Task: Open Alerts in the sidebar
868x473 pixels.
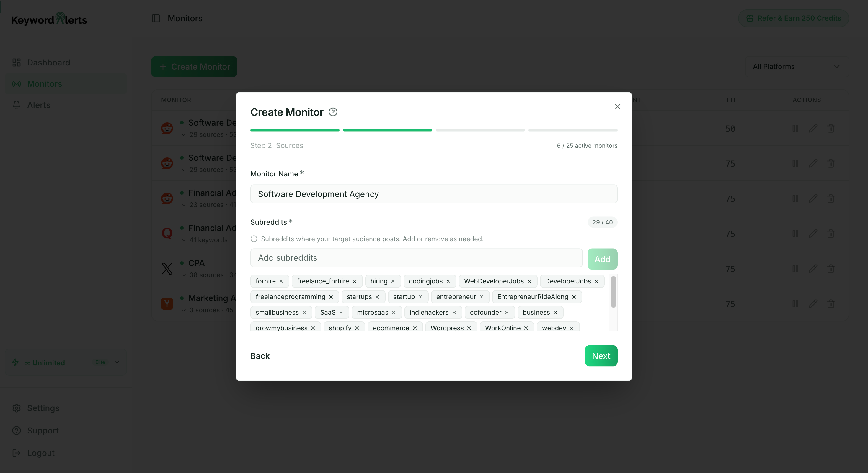Action: [38, 105]
